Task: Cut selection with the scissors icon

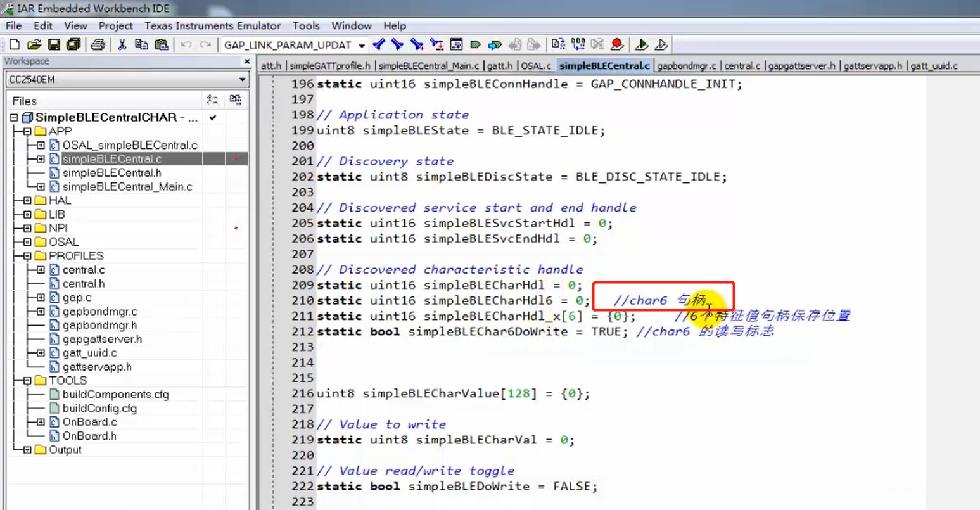Action: pyautogui.click(x=122, y=44)
